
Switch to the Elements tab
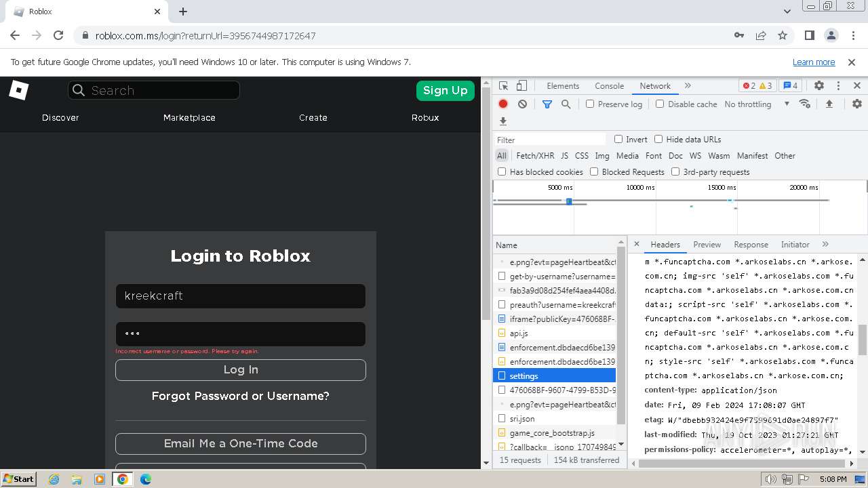pos(563,86)
